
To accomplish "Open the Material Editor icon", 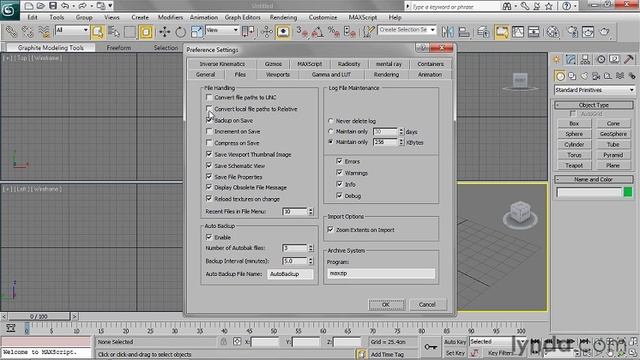I will point(553,32).
